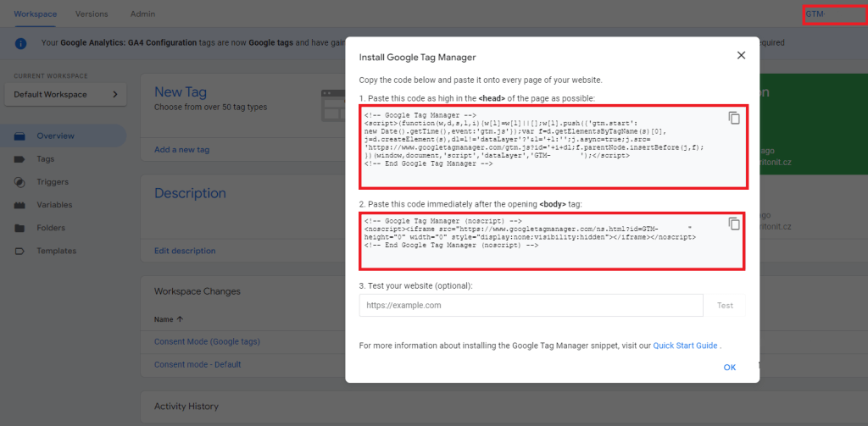The width and height of the screenshot is (868, 426).
Task: Open Consent mode - Default change
Action: pyautogui.click(x=198, y=364)
